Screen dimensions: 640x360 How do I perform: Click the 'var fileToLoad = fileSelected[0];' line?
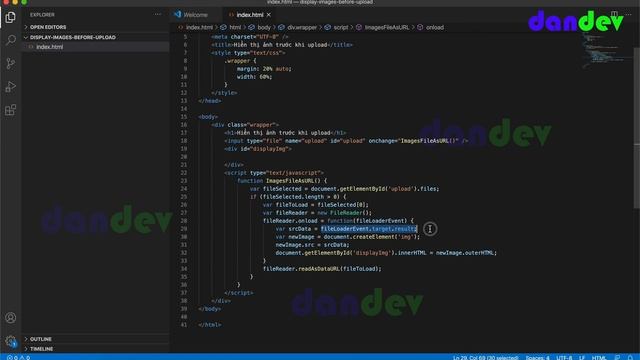tap(316, 205)
